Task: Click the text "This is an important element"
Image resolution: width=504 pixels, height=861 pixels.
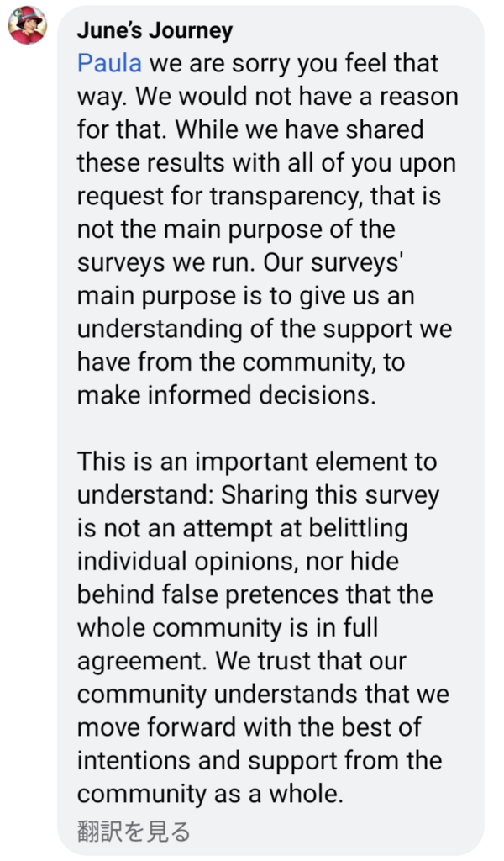Action: 241,462
